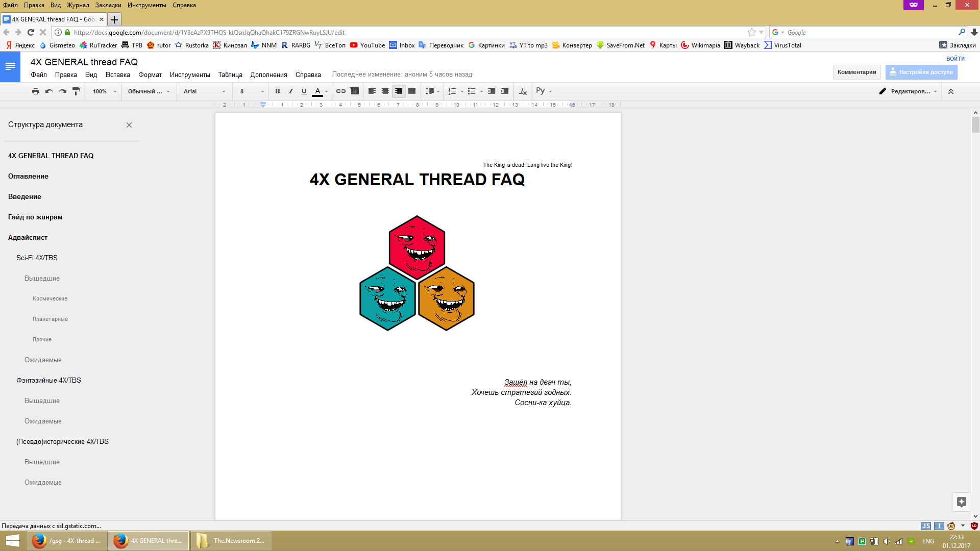This screenshot has height=551, width=980.
Task: Undo the last edit with Undo icon
Action: pos(49,91)
